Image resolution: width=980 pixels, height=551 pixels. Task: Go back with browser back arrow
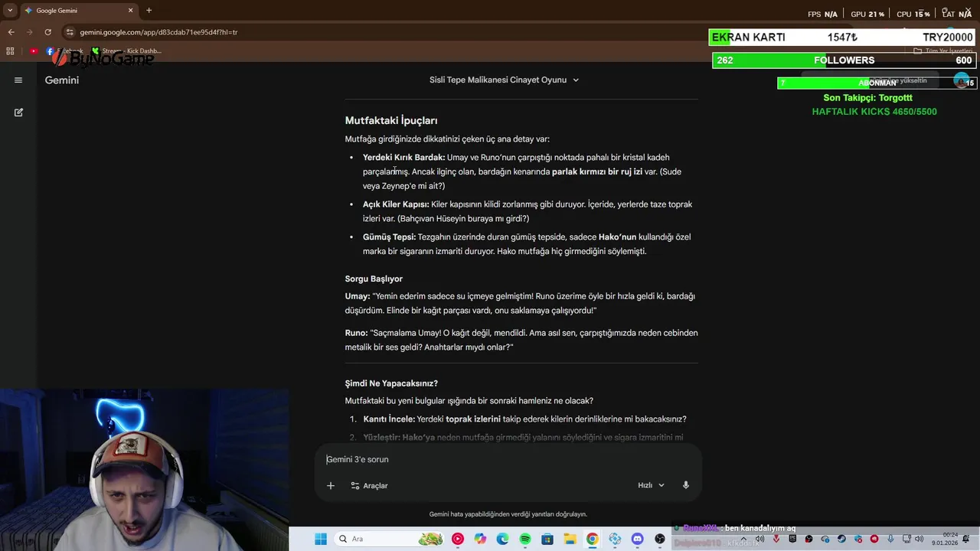coord(11,32)
